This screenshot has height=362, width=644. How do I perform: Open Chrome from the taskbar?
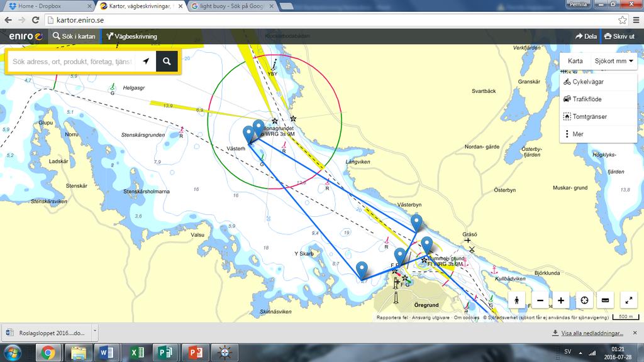[48, 353]
